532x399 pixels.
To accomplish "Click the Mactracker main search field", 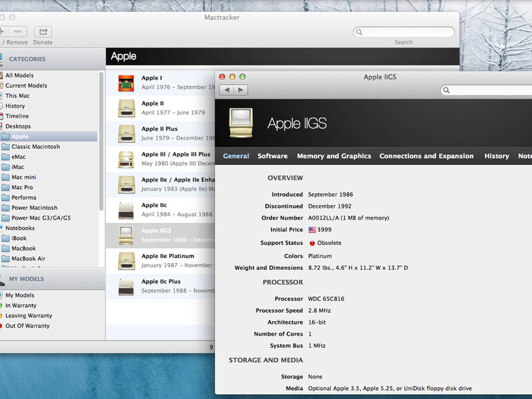I will pyautogui.click(x=403, y=32).
